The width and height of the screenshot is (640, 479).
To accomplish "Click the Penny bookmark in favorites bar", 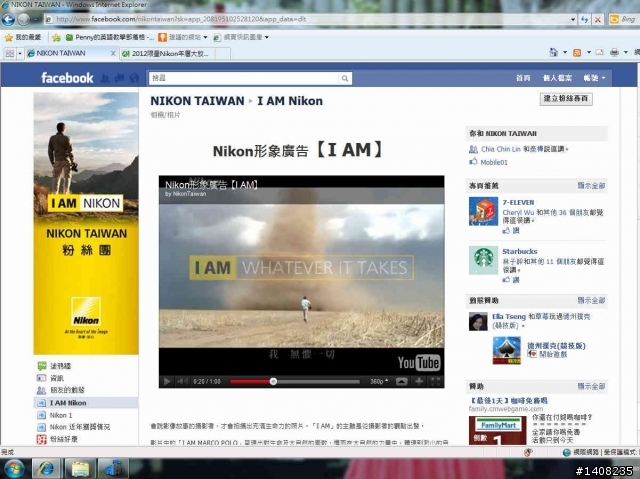I will pos(110,38).
